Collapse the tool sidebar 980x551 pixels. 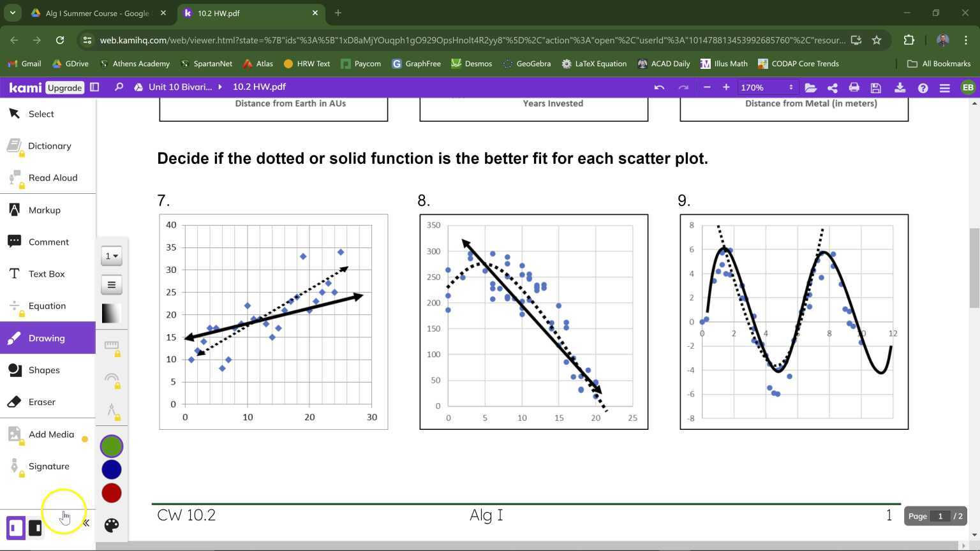coord(86,524)
